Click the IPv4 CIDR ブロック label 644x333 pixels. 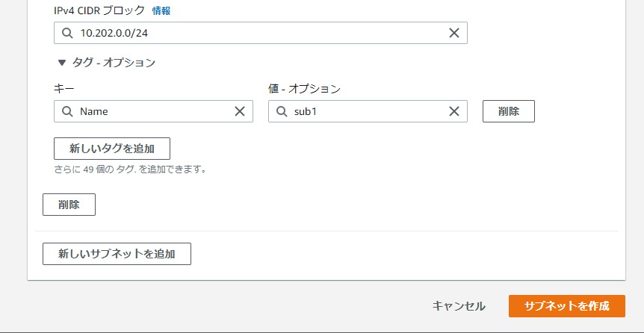pos(99,11)
